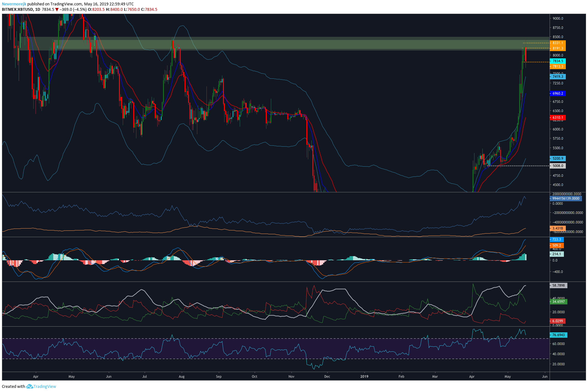Image resolution: width=588 pixels, height=392 pixels.
Task: Click the 6.0299 red DI value label
Action: [558, 321]
